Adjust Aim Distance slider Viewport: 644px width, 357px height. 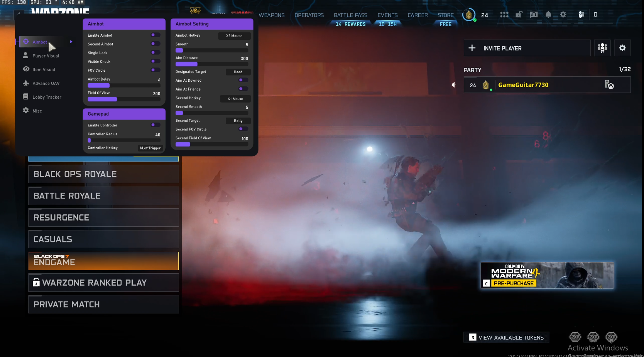coord(212,64)
